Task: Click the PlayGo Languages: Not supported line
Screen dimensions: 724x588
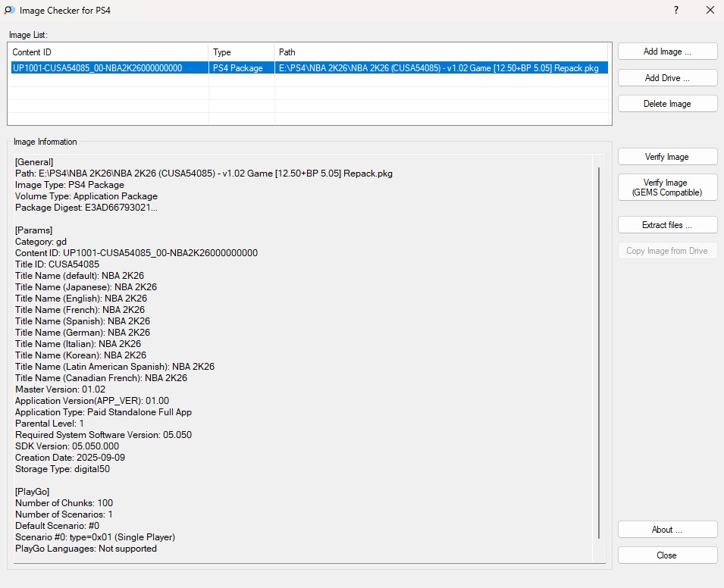Action: [x=86, y=549]
